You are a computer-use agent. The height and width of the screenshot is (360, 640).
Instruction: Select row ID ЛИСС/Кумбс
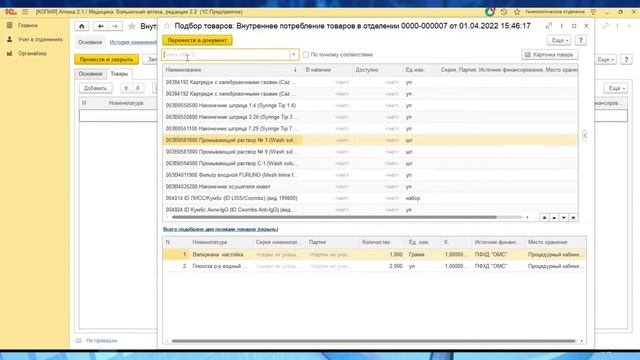point(370,198)
